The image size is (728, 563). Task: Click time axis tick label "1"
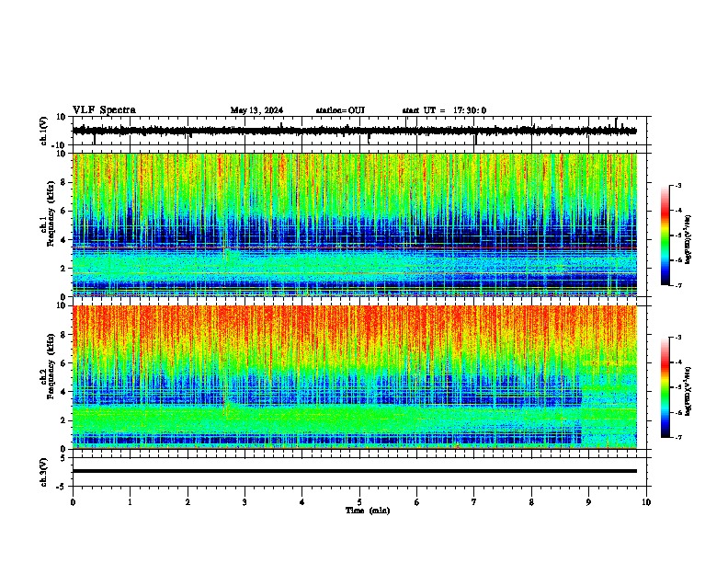point(130,502)
